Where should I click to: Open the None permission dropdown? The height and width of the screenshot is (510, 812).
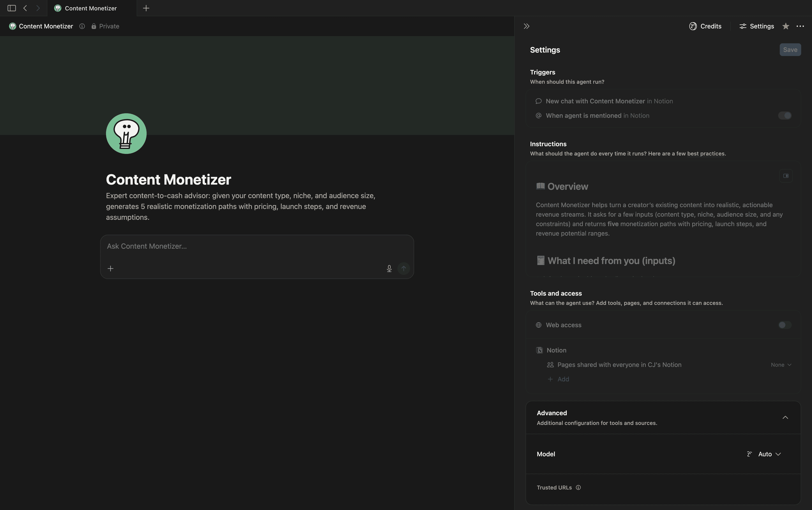(781, 365)
